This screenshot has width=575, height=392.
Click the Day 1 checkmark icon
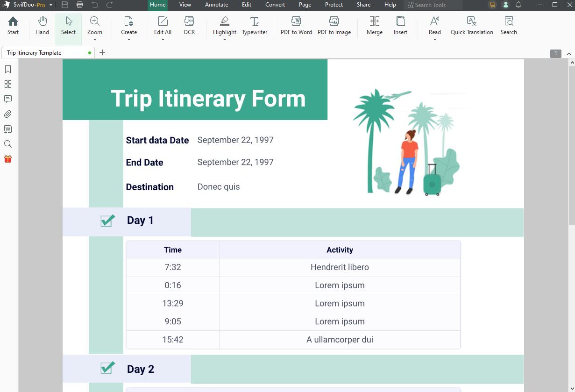(108, 221)
